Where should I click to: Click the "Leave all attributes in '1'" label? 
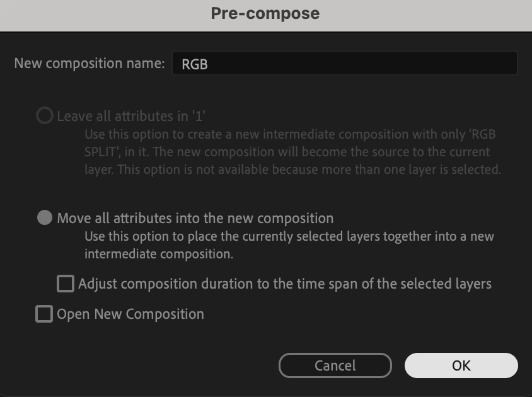click(131, 116)
